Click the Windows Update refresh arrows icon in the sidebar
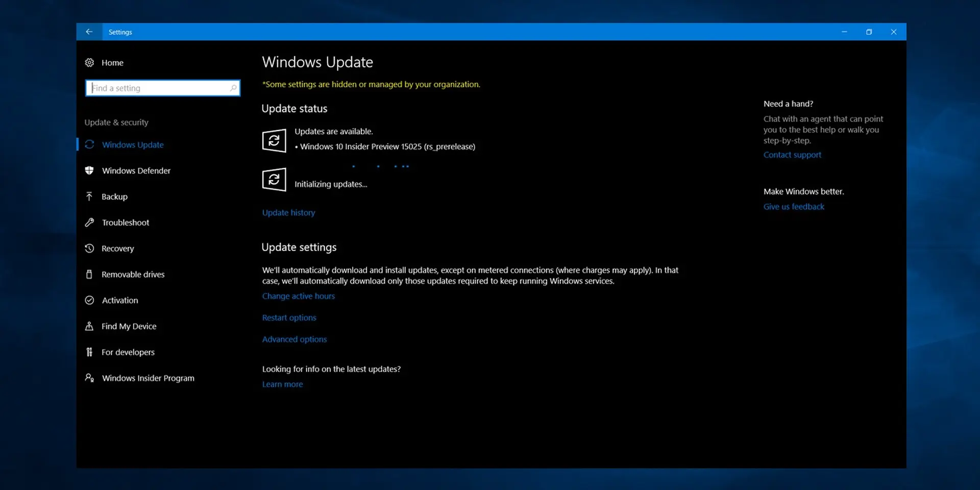This screenshot has height=490, width=980. tap(89, 144)
